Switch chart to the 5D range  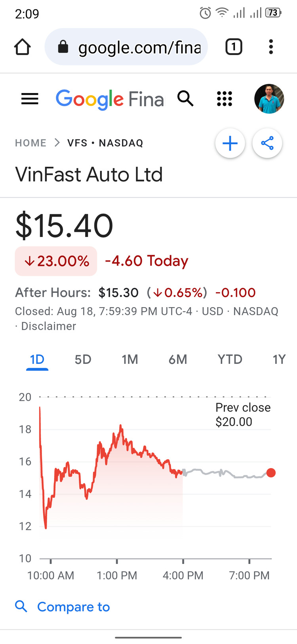[x=83, y=359]
